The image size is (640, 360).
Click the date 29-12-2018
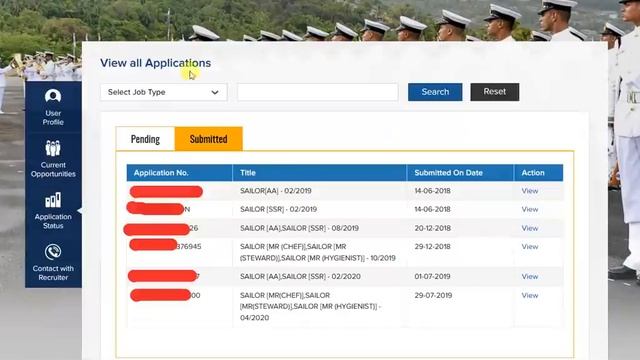pyautogui.click(x=432, y=247)
